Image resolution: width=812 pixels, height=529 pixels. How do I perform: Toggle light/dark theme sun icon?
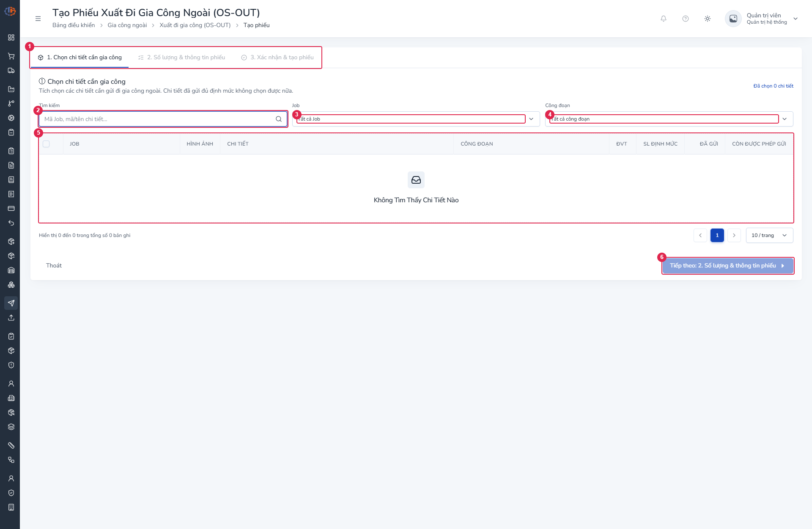pyautogui.click(x=708, y=19)
